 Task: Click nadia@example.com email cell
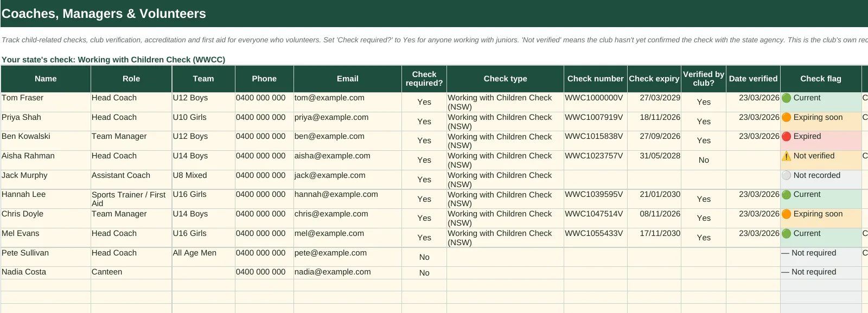point(348,273)
